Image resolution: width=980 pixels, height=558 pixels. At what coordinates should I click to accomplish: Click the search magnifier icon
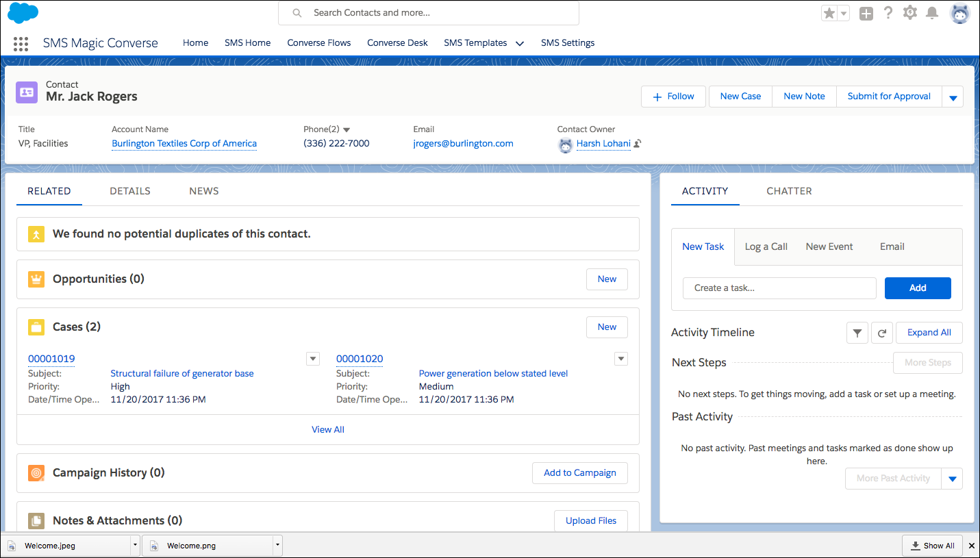click(297, 13)
